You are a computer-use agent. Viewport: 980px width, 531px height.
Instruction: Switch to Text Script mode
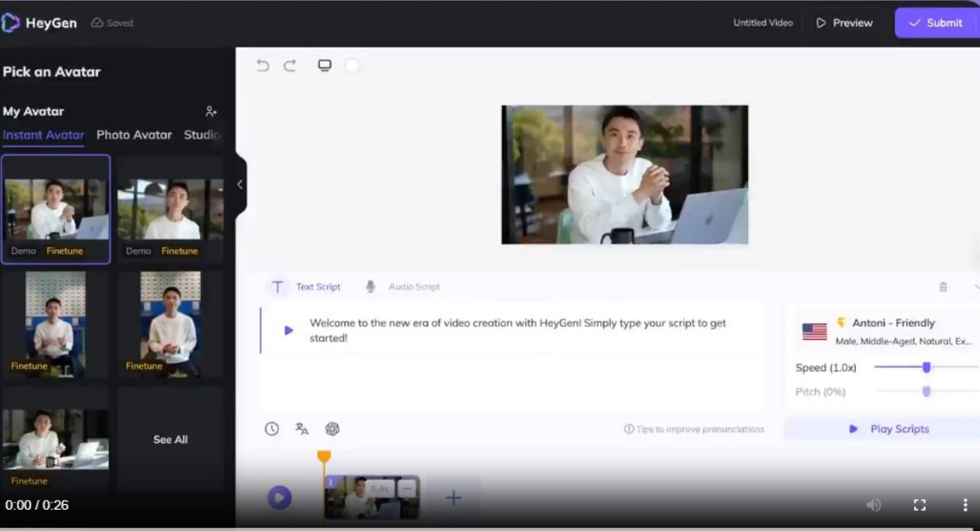306,287
